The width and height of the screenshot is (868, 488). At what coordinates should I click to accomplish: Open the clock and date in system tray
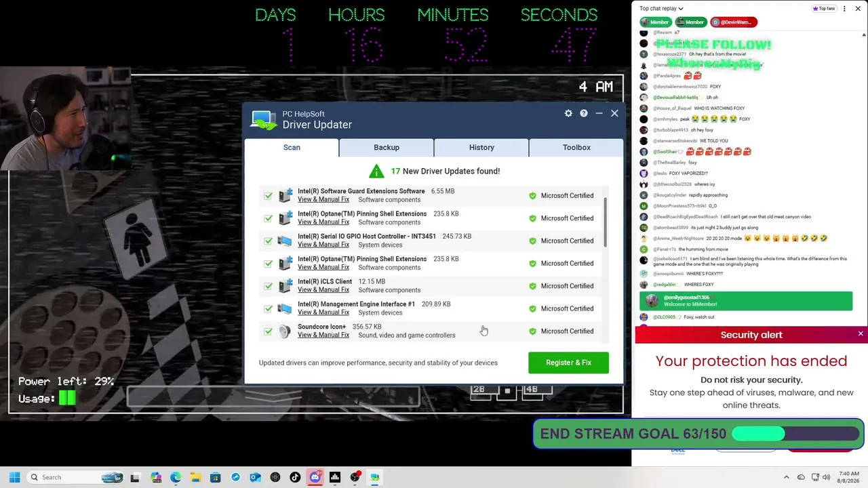[849, 477]
